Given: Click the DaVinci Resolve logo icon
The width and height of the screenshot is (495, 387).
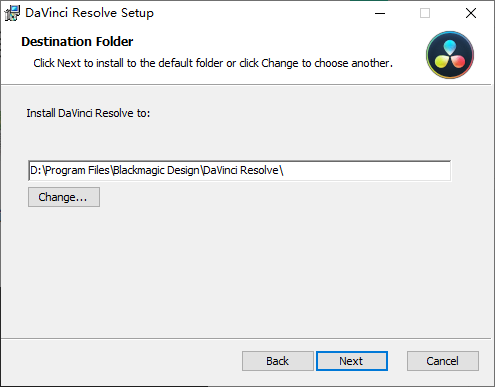Looking at the screenshot, I should tap(450, 55).
